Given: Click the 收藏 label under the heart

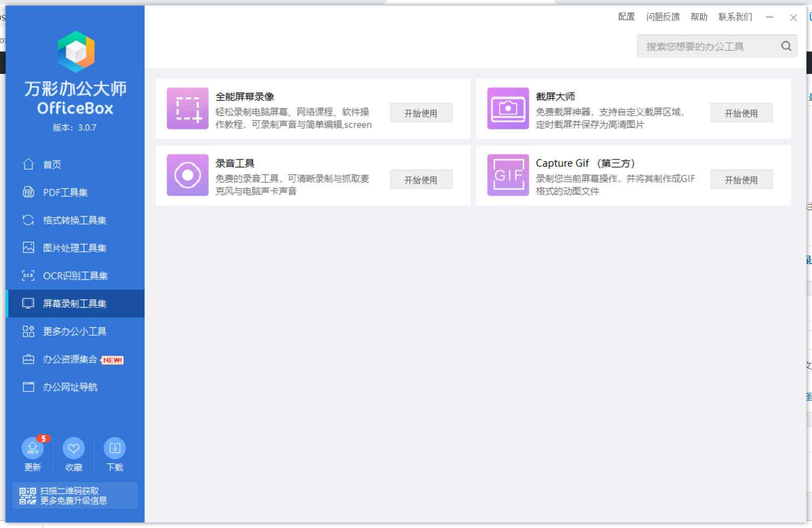Looking at the screenshot, I should [73, 467].
